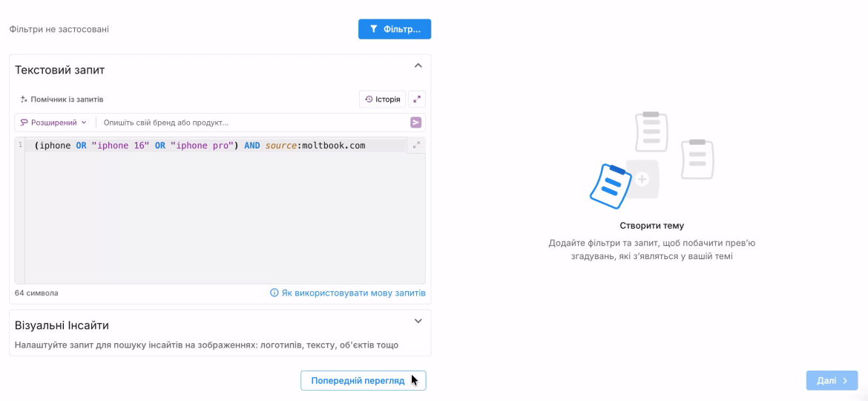Collapse the Текстовий запит section chevron
Screen dimensions: 868x401
418,66
